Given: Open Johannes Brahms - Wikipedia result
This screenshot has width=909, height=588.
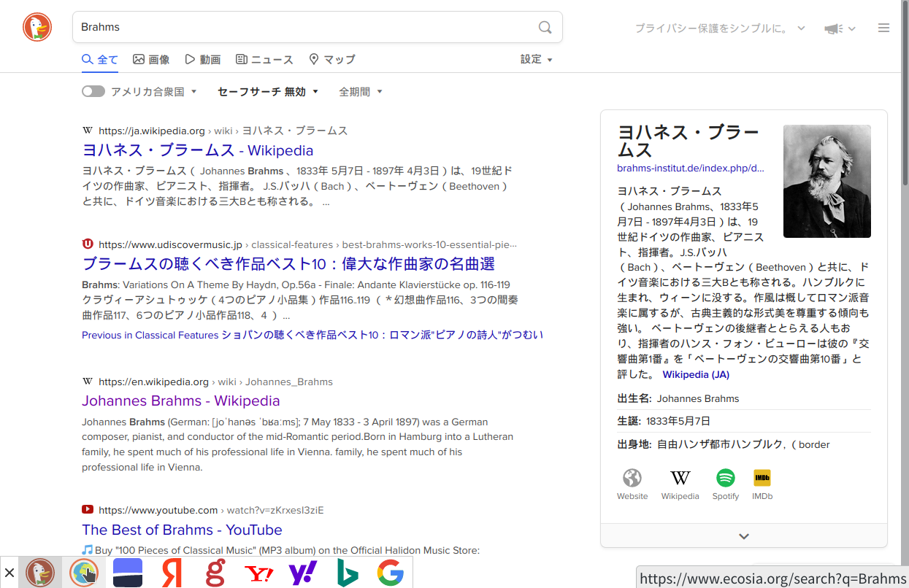Looking at the screenshot, I should (181, 401).
